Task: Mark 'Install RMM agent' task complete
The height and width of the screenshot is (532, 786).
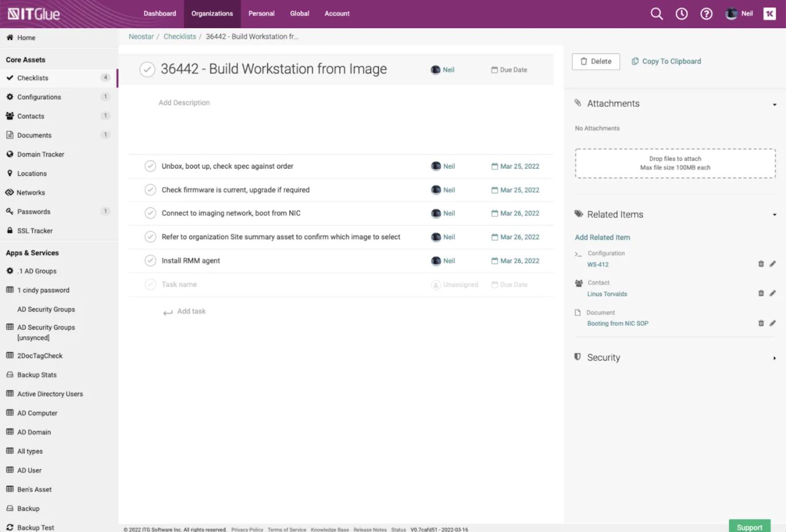Action: [x=150, y=260]
